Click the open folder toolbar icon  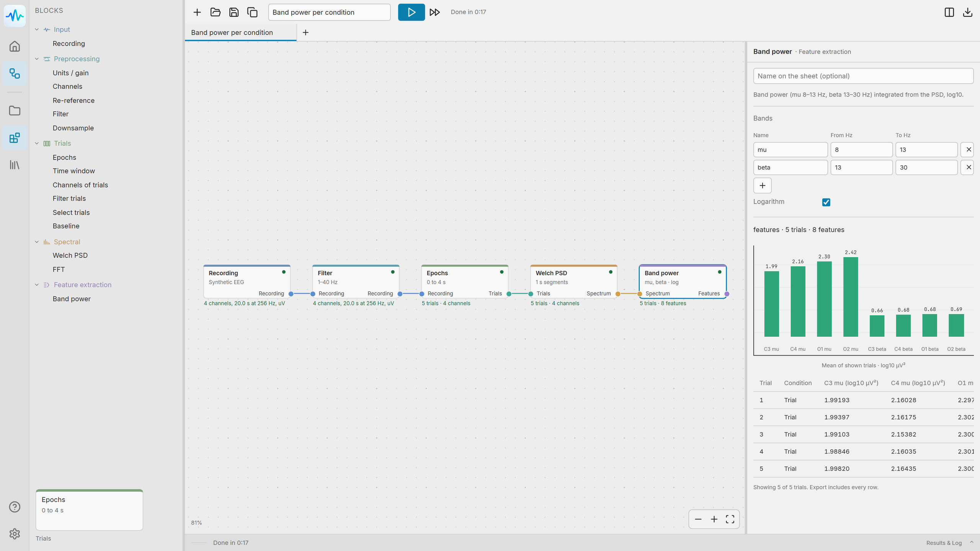pos(216,12)
